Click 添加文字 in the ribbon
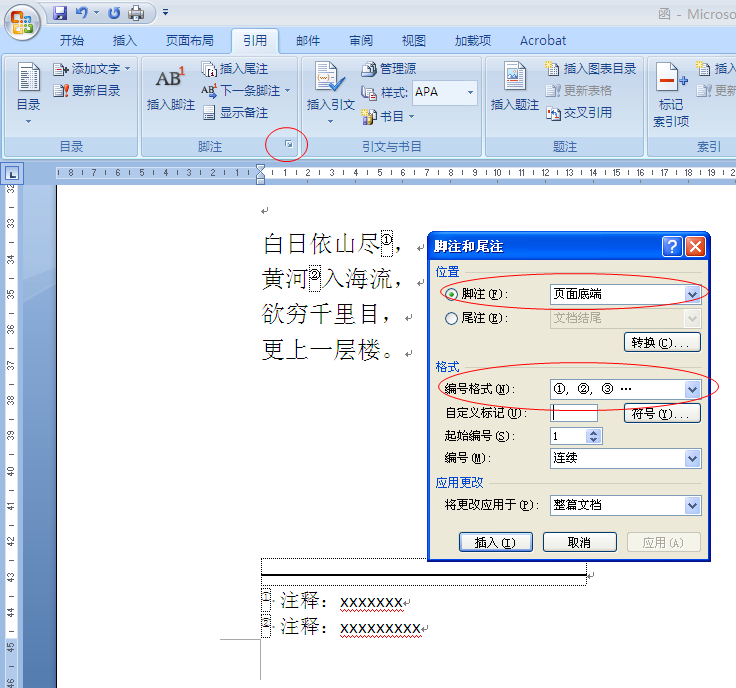This screenshot has width=736, height=688. (x=91, y=69)
